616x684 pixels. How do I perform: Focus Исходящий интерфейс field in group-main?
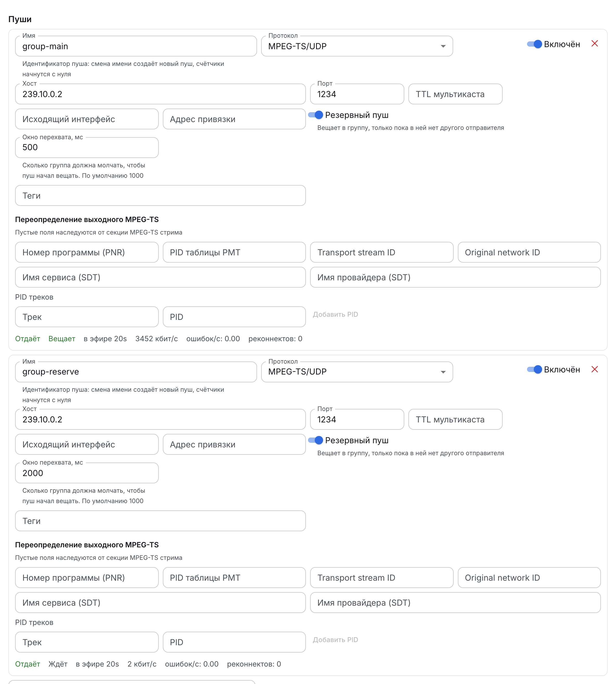pyautogui.click(x=87, y=119)
